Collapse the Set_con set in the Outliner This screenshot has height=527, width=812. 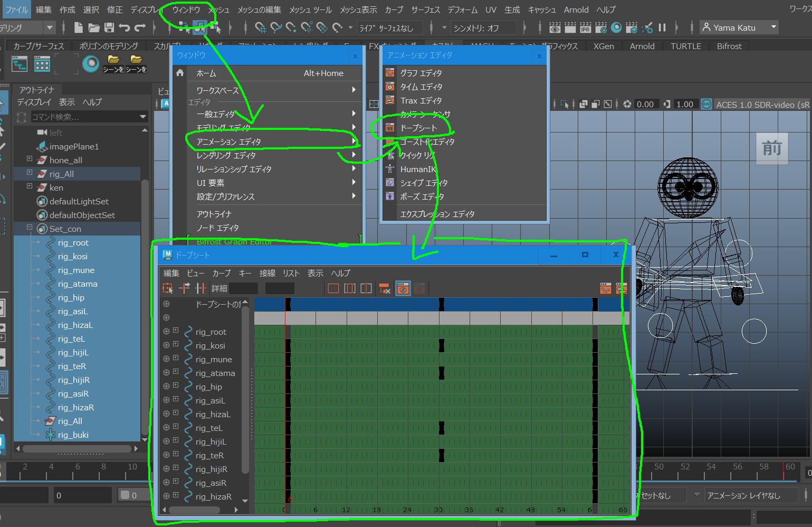coord(30,228)
